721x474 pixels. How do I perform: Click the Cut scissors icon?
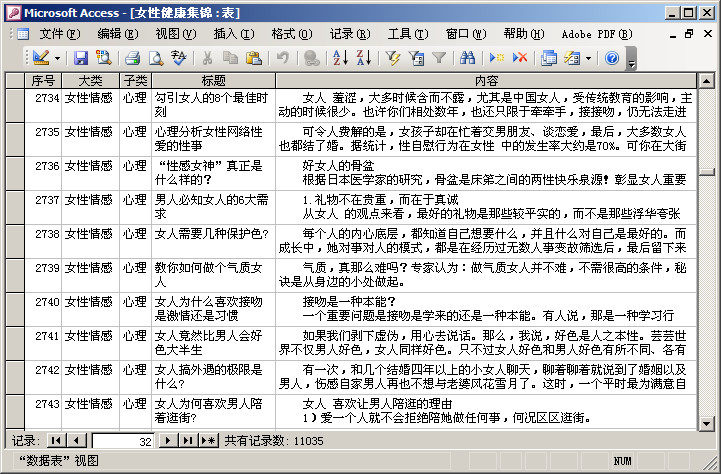pyautogui.click(x=207, y=58)
